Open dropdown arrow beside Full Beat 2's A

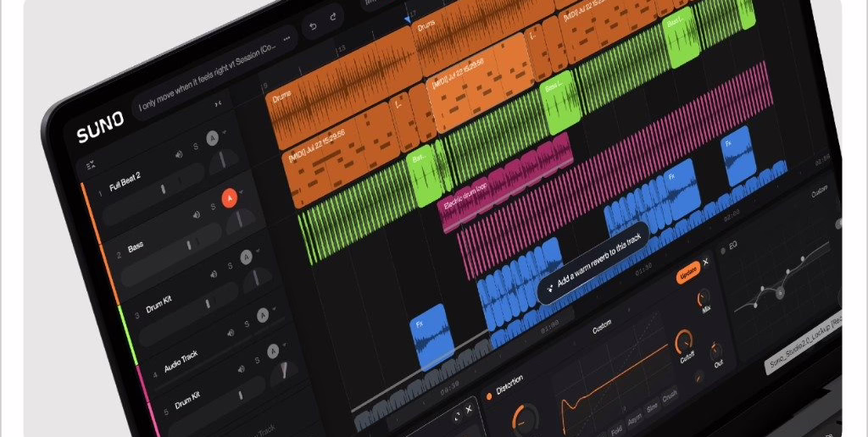tap(224, 133)
